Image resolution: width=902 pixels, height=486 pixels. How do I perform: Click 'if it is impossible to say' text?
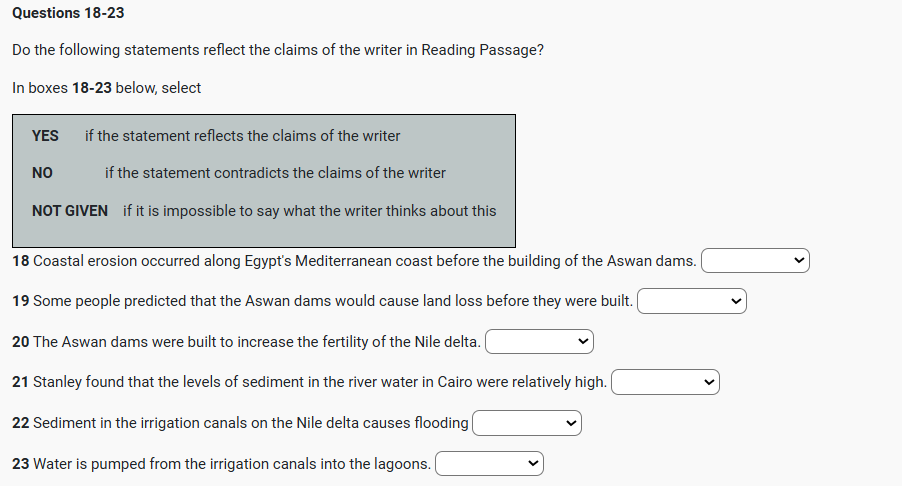pyautogui.click(x=309, y=211)
